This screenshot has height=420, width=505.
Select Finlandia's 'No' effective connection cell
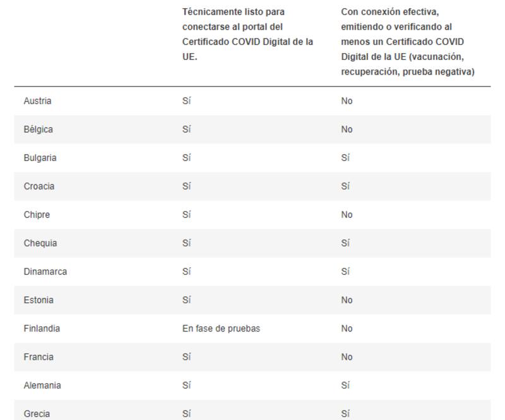(347, 328)
